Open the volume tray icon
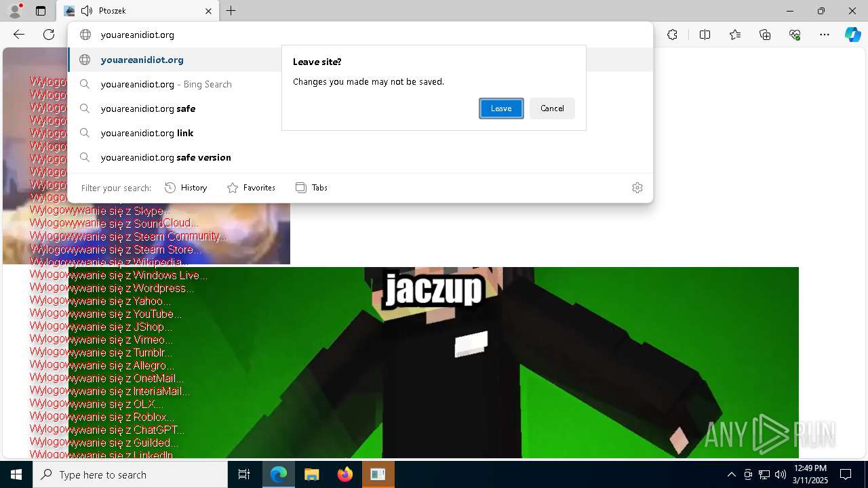Viewport: 868px width, 488px height. [781, 474]
